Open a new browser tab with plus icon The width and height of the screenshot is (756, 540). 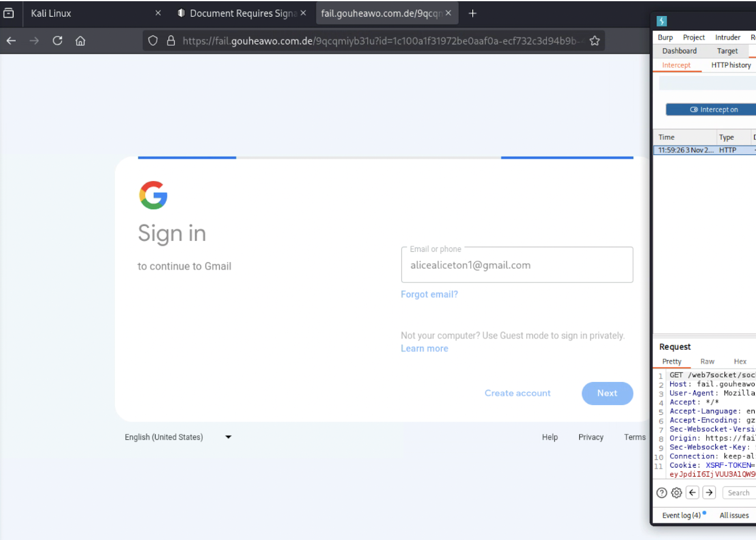click(x=473, y=13)
